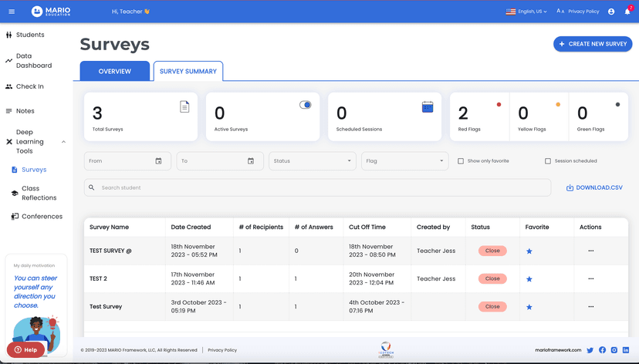
Task: Open the Status filter dropdown
Action: pyautogui.click(x=312, y=161)
